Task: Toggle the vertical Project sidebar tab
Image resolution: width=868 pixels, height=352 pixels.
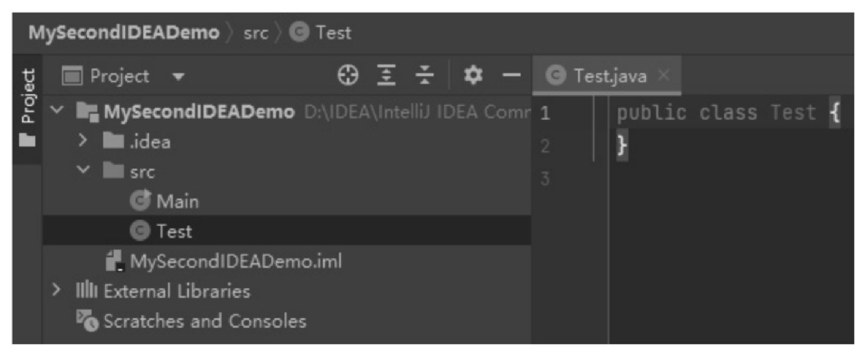Action: (27, 108)
